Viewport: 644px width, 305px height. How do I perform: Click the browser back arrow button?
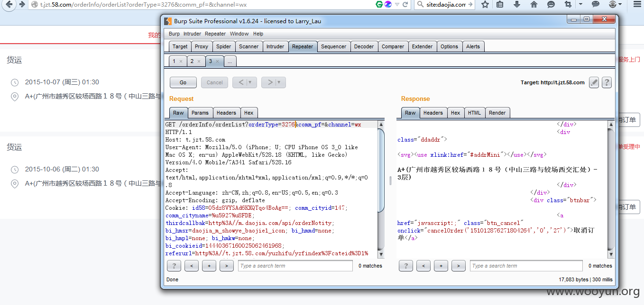9,5
